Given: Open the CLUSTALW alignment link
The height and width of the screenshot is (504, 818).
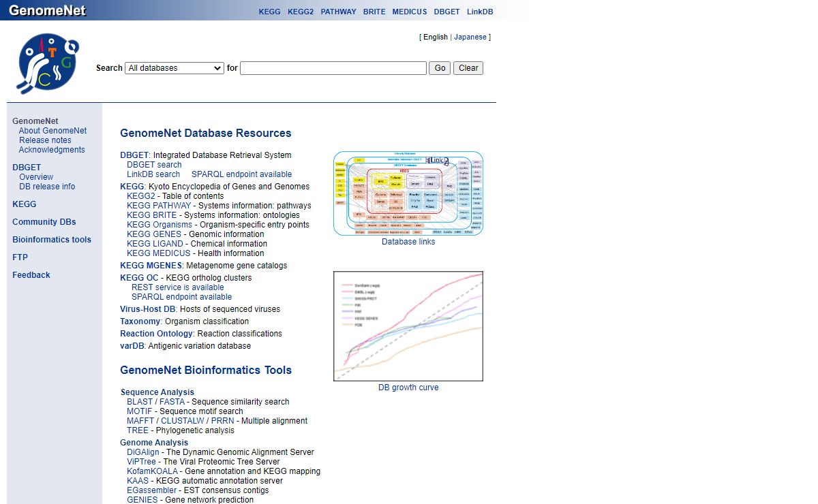Looking at the screenshot, I should 182,421.
